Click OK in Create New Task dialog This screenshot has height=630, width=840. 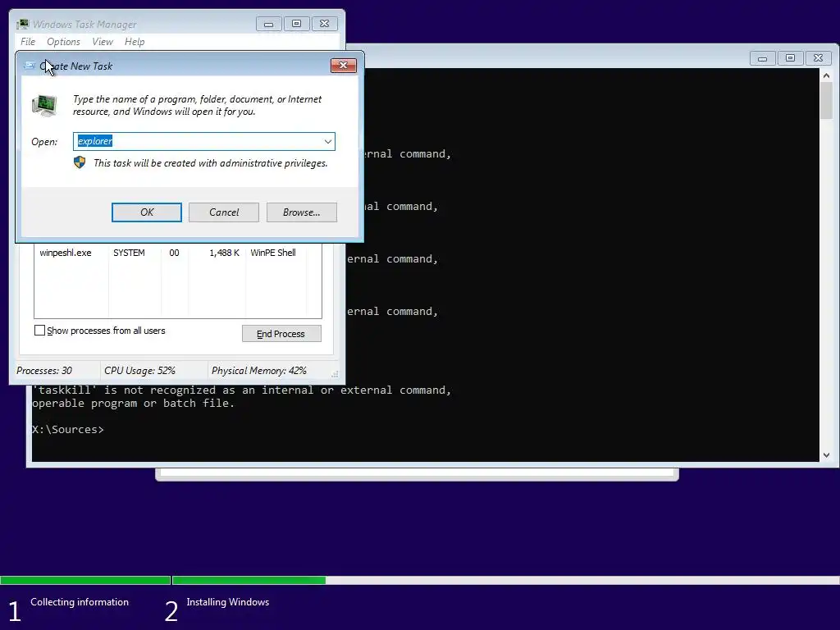[146, 212]
